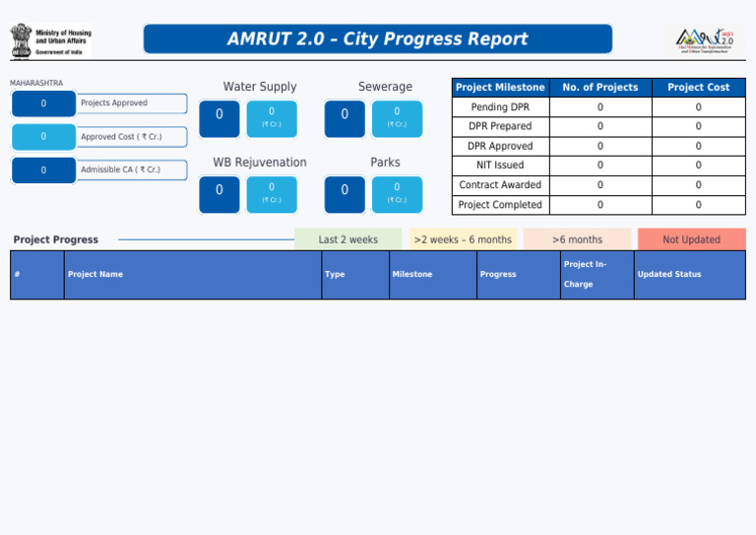Screen dimensions: 756x535
Task: Click the Pending DPR milestone row
Action: [x=598, y=107]
